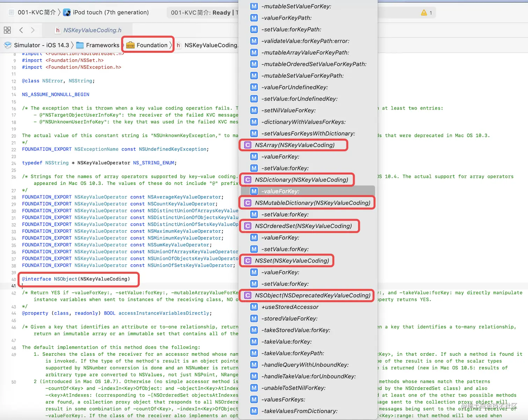Navigate back with the left chevron arrow
The height and width of the screenshot is (420, 528).
[21, 30]
